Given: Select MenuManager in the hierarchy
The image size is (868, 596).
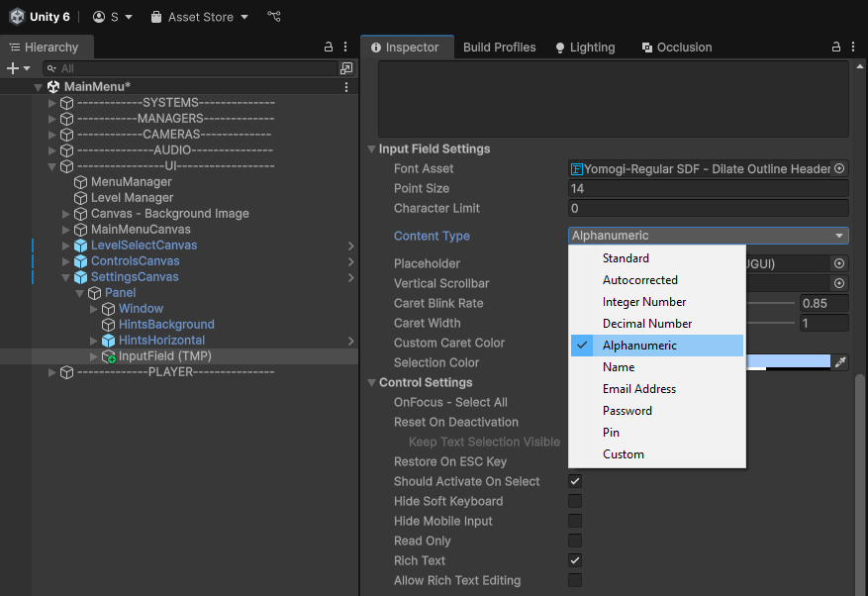Looking at the screenshot, I should tap(132, 182).
